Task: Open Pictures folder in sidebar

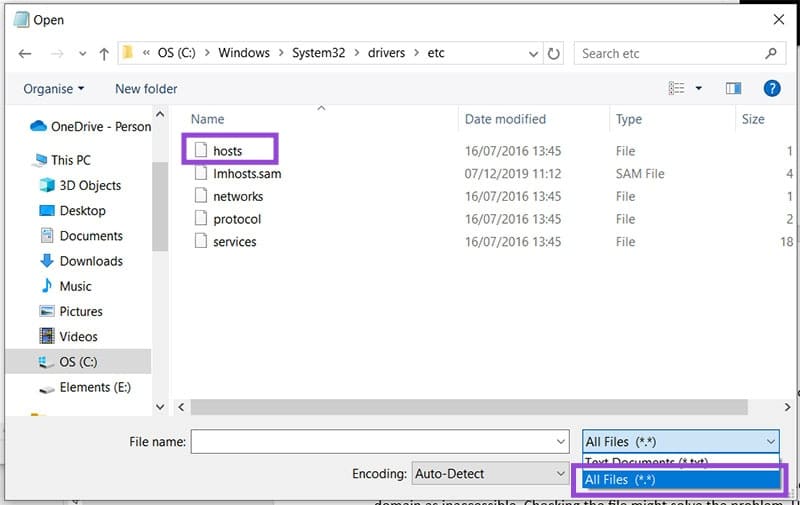Action: click(x=71, y=311)
